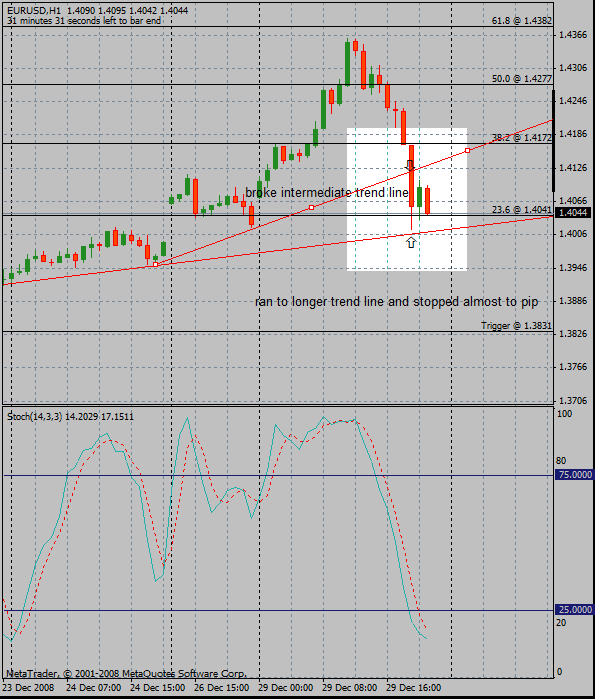Click the up arrow marker below the trend line
Viewport: 595px width, 699px height.
[x=411, y=243]
